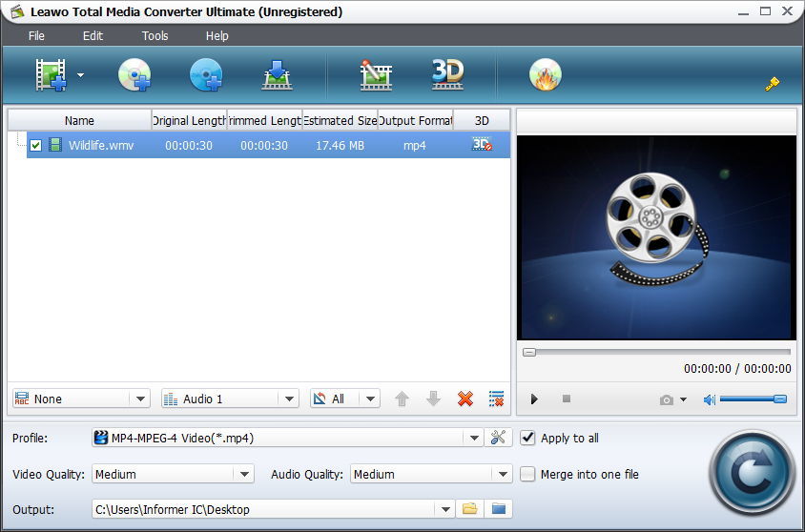Toggle the Apply to all checkbox
The width and height of the screenshot is (805, 532).
point(527,438)
